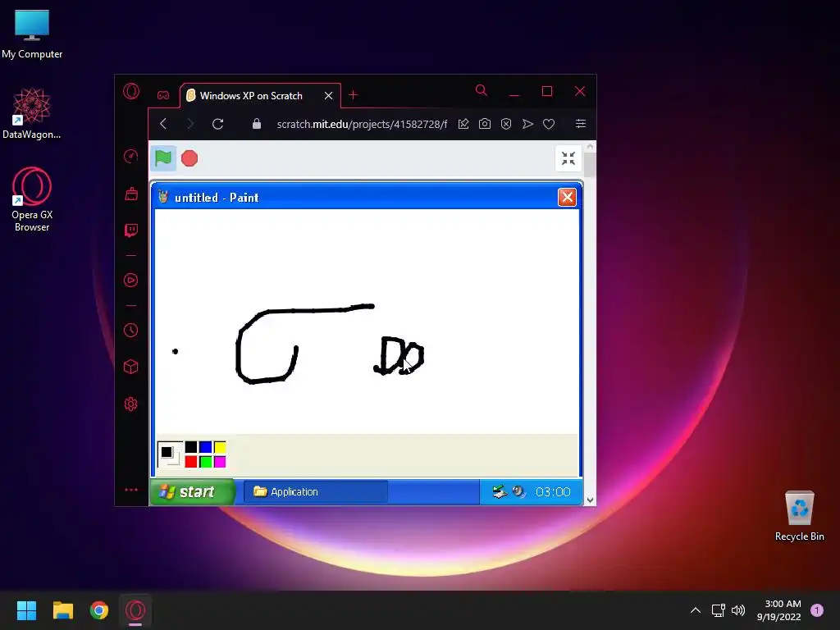
Task: Open the Windows Start button
Action: 26,610
